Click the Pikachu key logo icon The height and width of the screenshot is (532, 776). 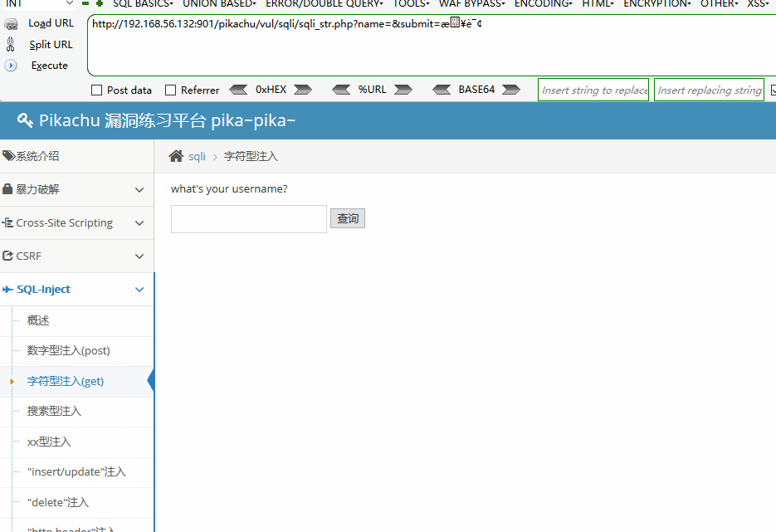(25, 120)
